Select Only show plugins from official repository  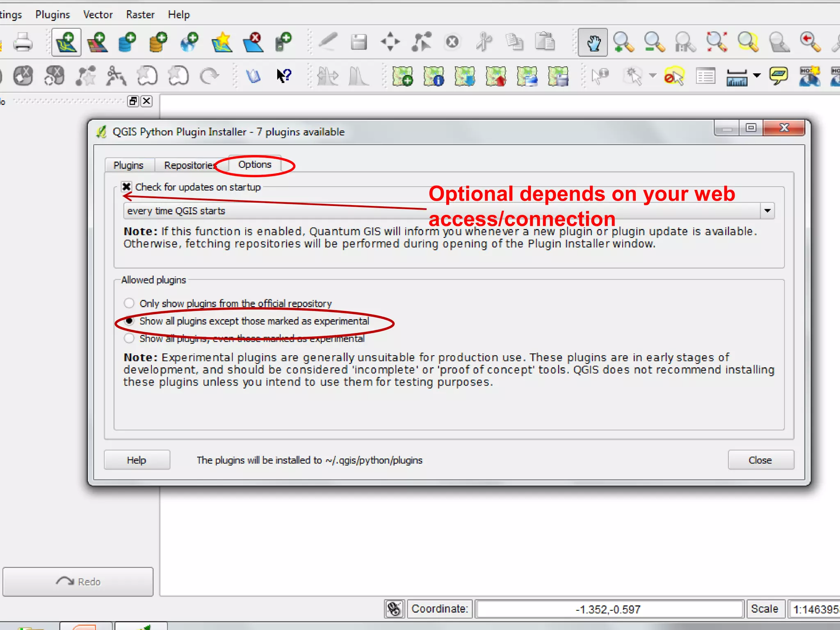click(x=129, y=303)
